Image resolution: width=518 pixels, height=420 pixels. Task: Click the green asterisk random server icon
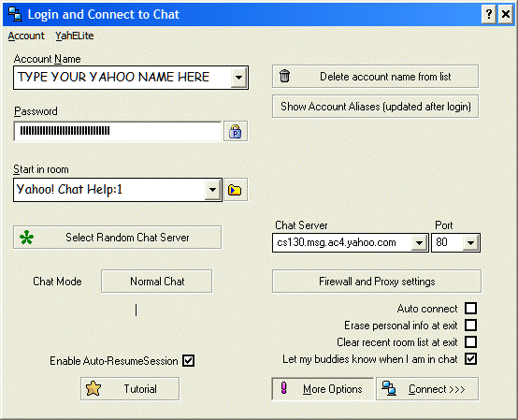pyautogui.click(x=26, y=238)
